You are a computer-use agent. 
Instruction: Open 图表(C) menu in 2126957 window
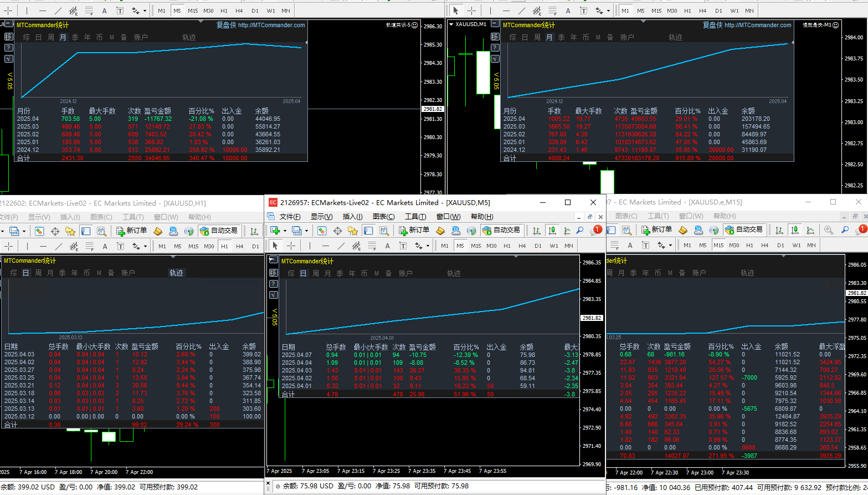click(x=384, y=217)
